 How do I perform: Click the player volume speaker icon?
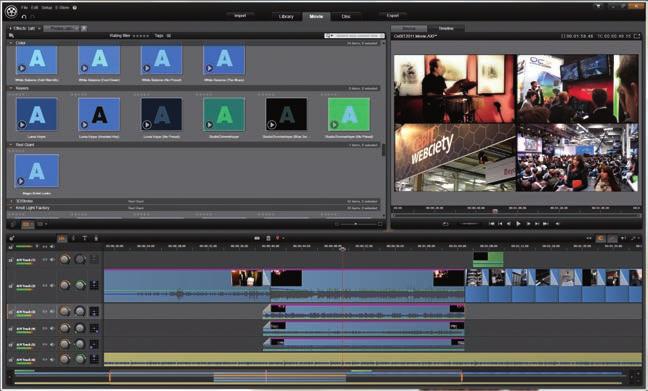[557, 224]
